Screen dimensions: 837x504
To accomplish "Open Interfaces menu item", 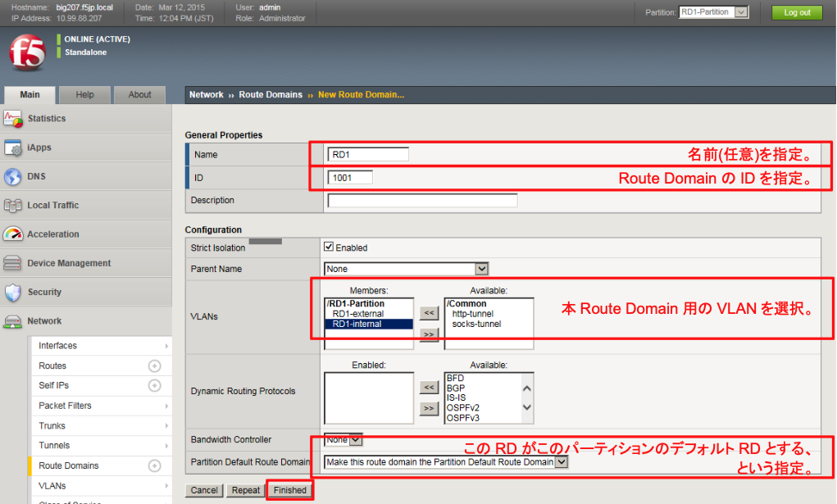I will [57, 346].
